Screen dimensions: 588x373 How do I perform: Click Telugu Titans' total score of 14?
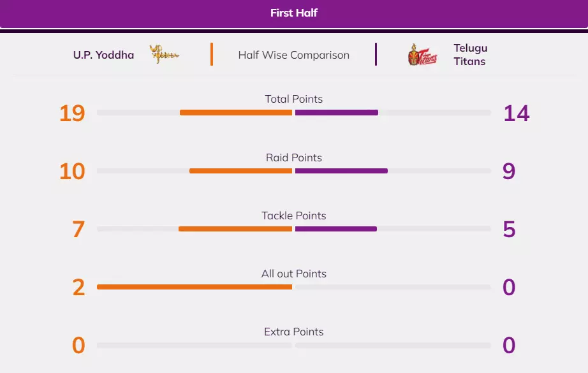pyautogui.click(x=516, y=113)
